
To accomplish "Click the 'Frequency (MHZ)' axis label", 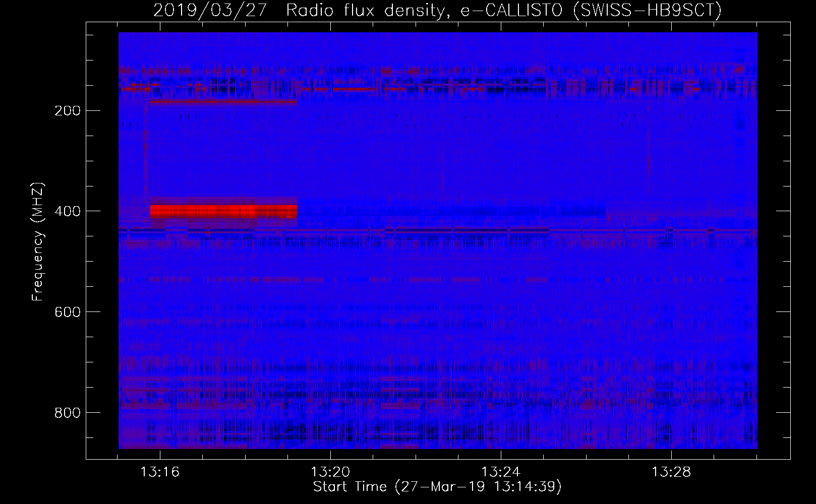I will tap(38, 241).
